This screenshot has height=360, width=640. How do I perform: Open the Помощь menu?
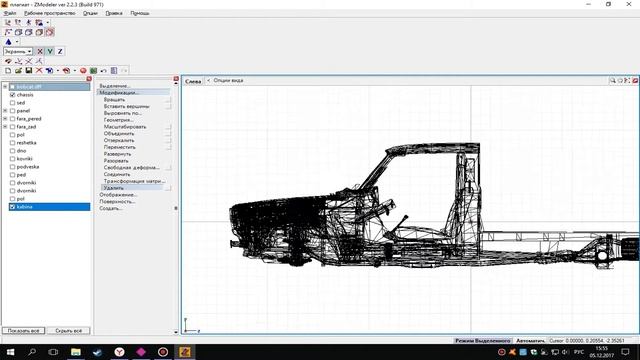[x=140, y=13]
